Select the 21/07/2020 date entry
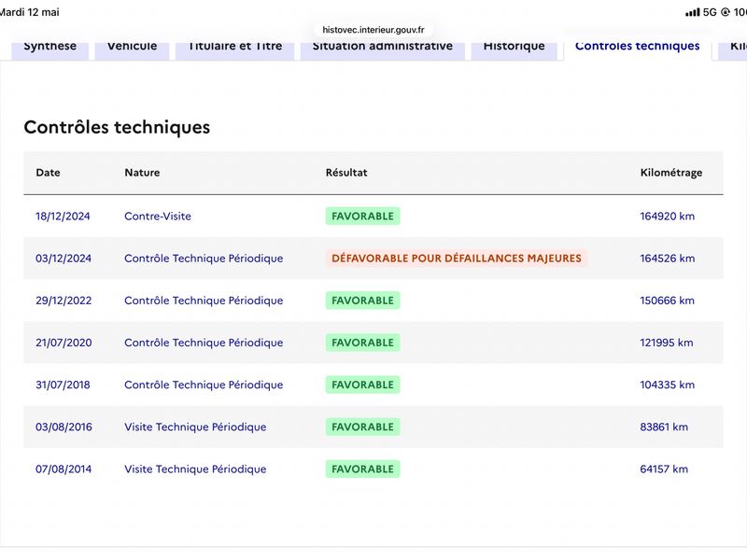The image size is (747, 560). (x=63, y=343)
